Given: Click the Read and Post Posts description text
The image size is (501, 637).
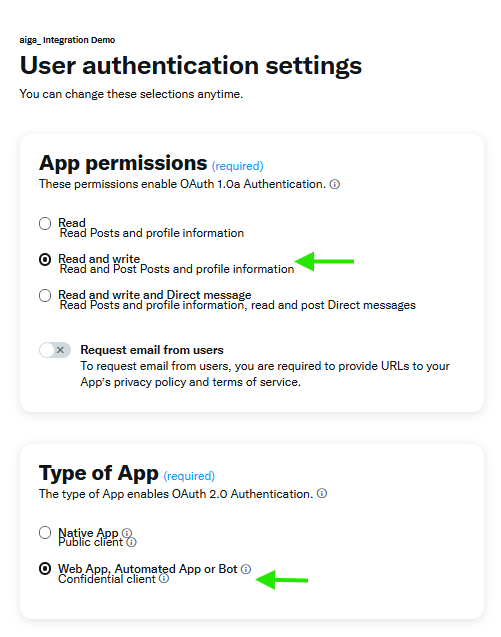Looking at the screenshot, I should click(177, 269).
